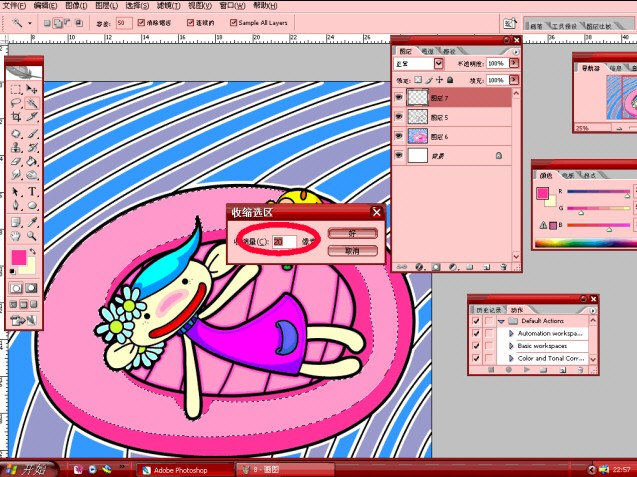The image size is (637, 477).
Task: Open the File menu
Action: tap(14, 6)
